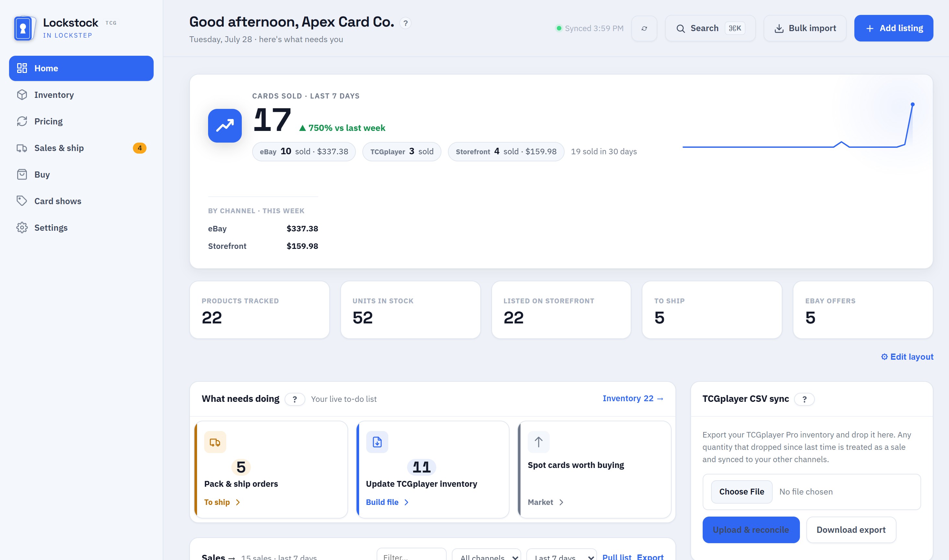
Task: Click the Pack & ship truck icon
Action: (215, 442)
